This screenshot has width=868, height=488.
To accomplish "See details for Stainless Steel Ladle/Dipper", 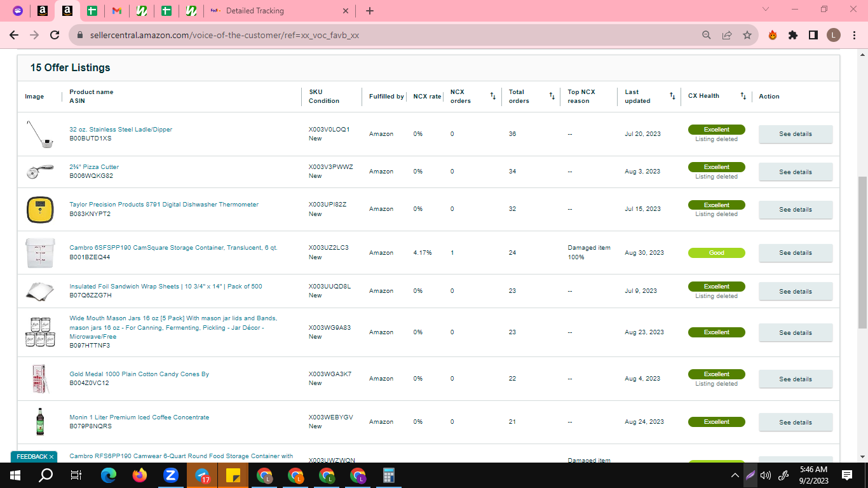I will (x=796, y=134).
